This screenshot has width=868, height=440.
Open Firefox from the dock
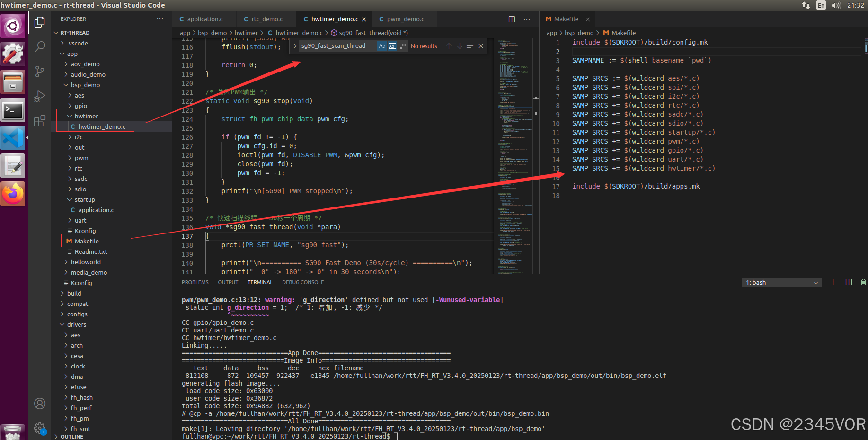click(13, 194)
